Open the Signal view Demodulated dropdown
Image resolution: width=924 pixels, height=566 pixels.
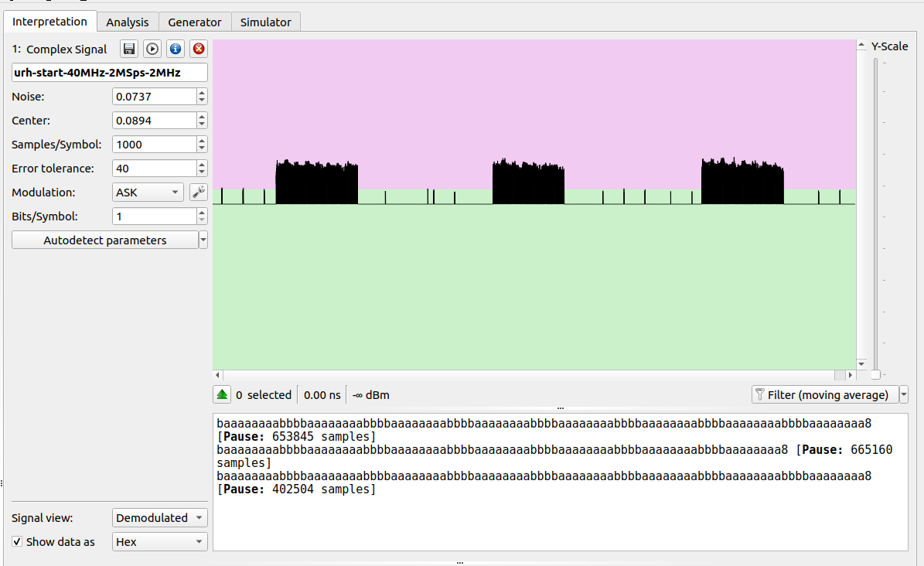[x=160, y=517]
